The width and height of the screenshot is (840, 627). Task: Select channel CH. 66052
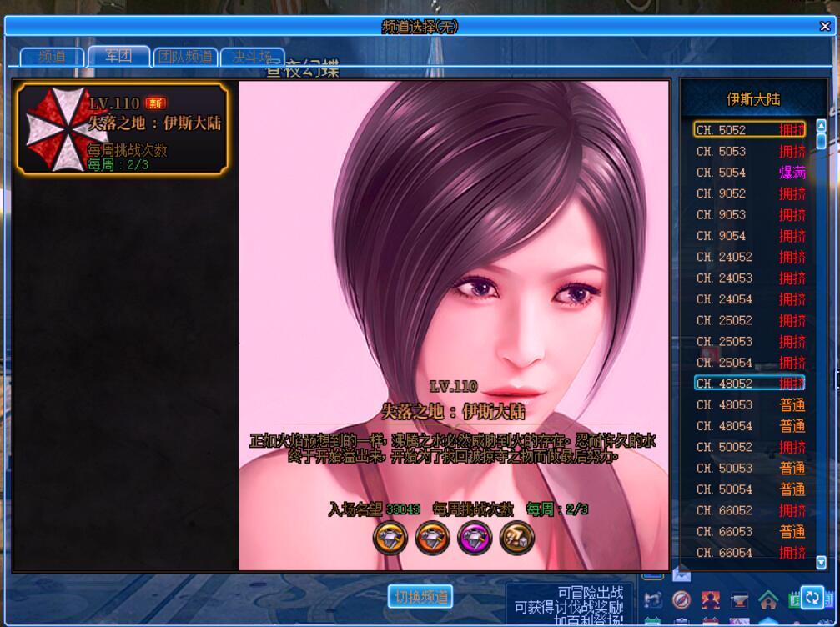[749, 510]
